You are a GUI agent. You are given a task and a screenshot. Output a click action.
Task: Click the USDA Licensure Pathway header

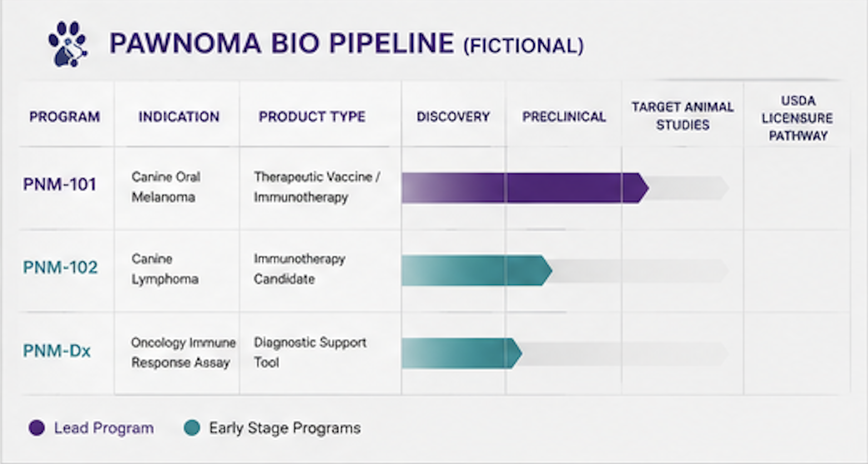798,118
